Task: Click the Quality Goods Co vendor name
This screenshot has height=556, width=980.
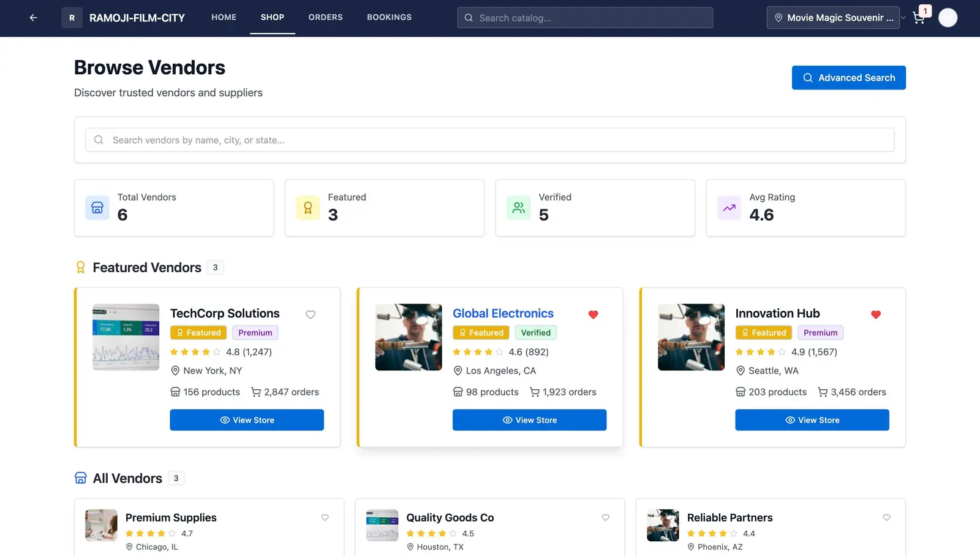Action: point(450,517)
